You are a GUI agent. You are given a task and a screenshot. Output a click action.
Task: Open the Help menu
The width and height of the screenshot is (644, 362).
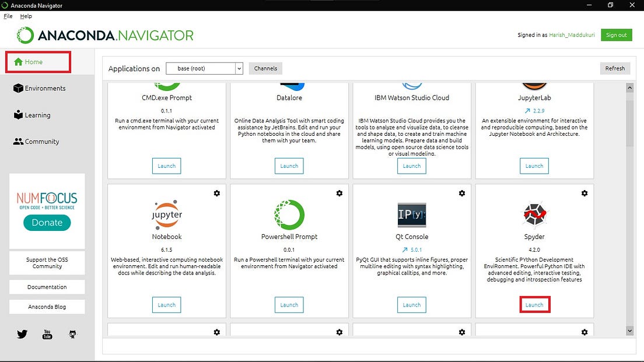[26, 16]
